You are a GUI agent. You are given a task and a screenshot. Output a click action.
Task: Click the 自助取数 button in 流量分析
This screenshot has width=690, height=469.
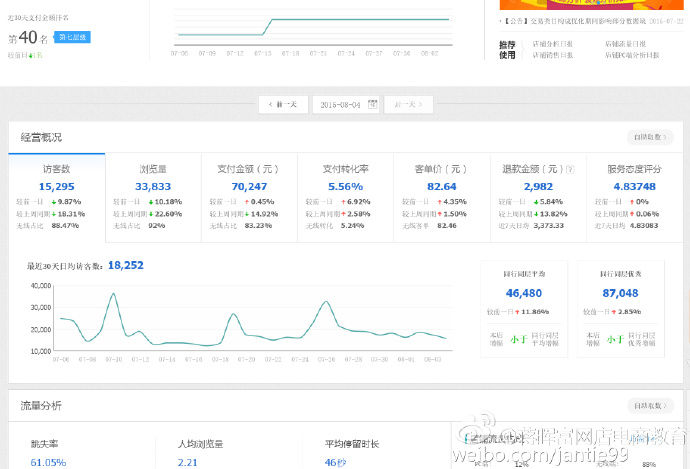click(647, 406)
